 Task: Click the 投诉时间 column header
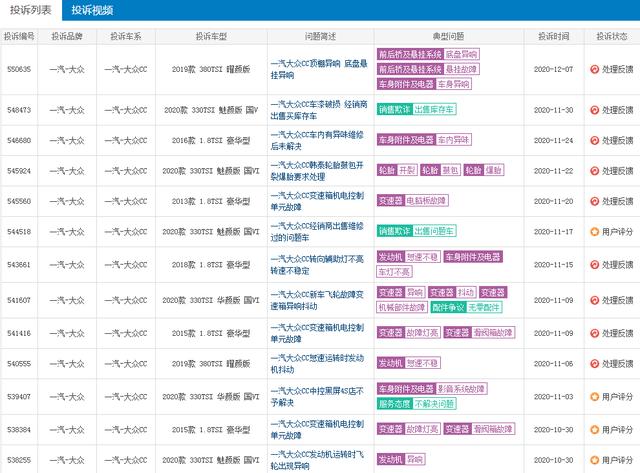pos(554,37)
